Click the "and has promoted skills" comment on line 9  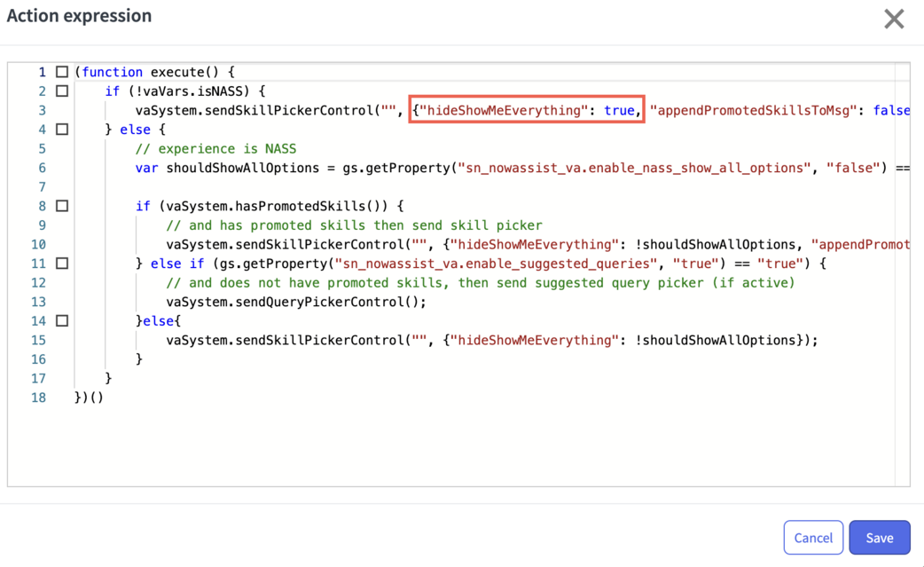354,225
